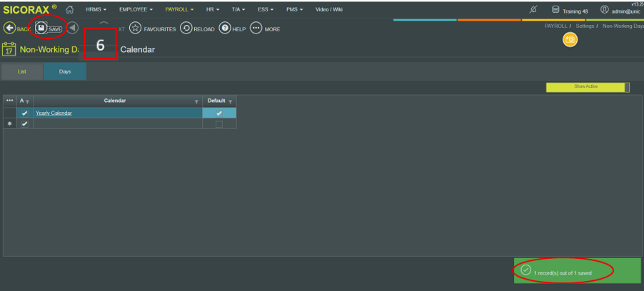Switch to the List tab
644x291 pixels.
(x=22, y=72)
